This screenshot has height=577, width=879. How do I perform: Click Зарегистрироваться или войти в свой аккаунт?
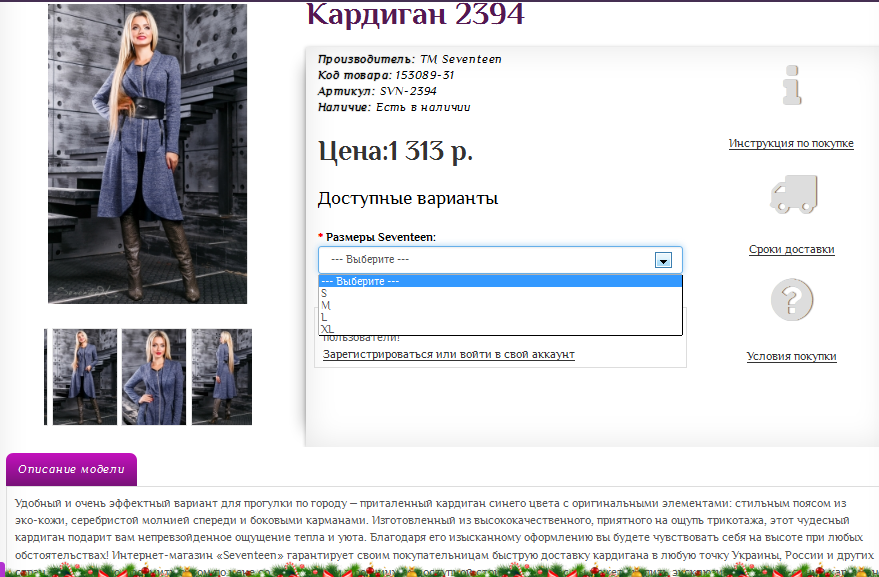448,354
